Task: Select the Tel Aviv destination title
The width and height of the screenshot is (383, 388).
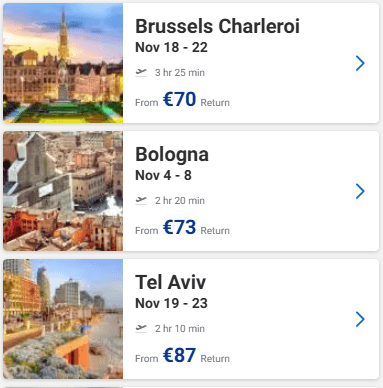Action: click(x=170, y=282)
